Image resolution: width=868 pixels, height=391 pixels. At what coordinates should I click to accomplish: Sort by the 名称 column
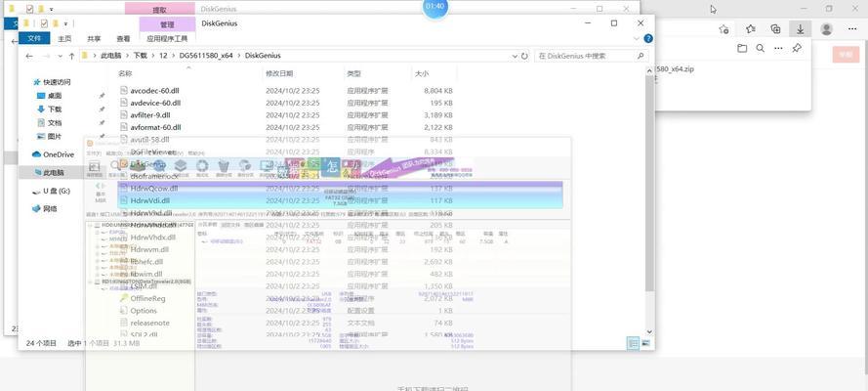pyautogui.click(x=125, y=73)
